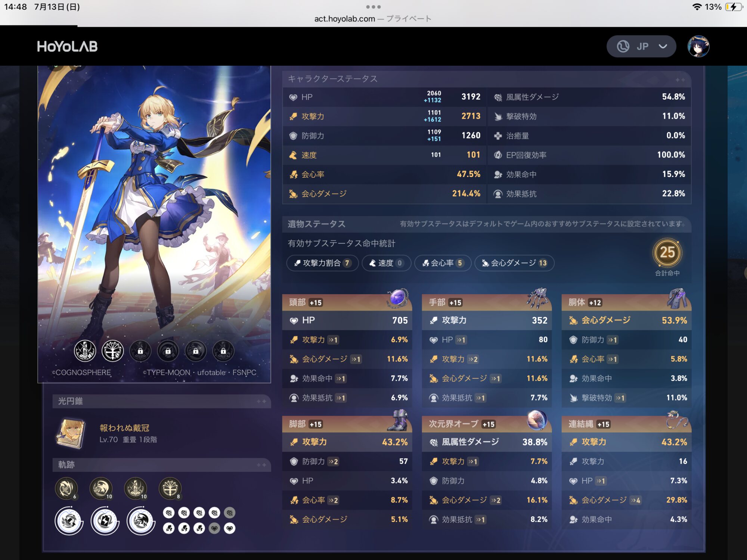Click the 会心ダメージ 29.8% rope substat

coord(626,500)
